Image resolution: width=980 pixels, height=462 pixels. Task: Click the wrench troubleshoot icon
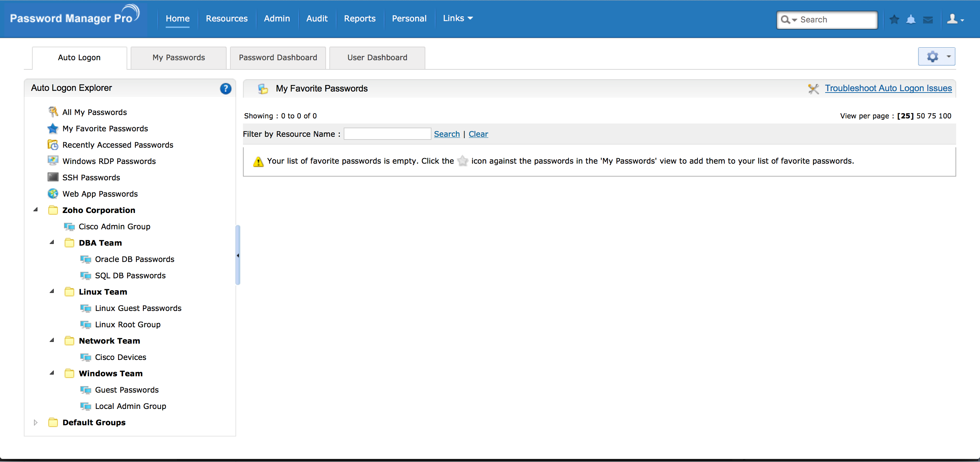click(x=813, y=88)
